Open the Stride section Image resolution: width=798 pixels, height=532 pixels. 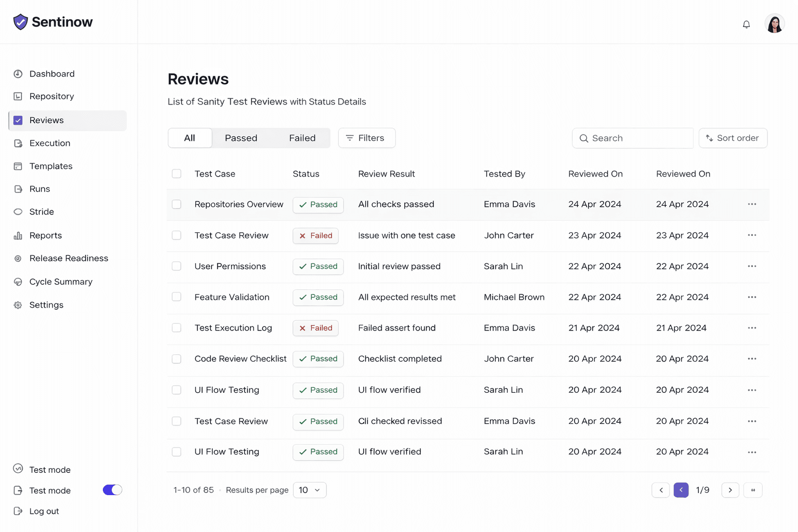tap(42, 211)
